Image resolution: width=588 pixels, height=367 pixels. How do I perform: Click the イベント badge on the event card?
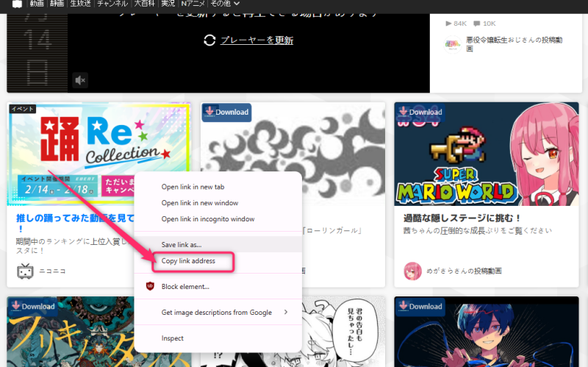tap(23, 109)
